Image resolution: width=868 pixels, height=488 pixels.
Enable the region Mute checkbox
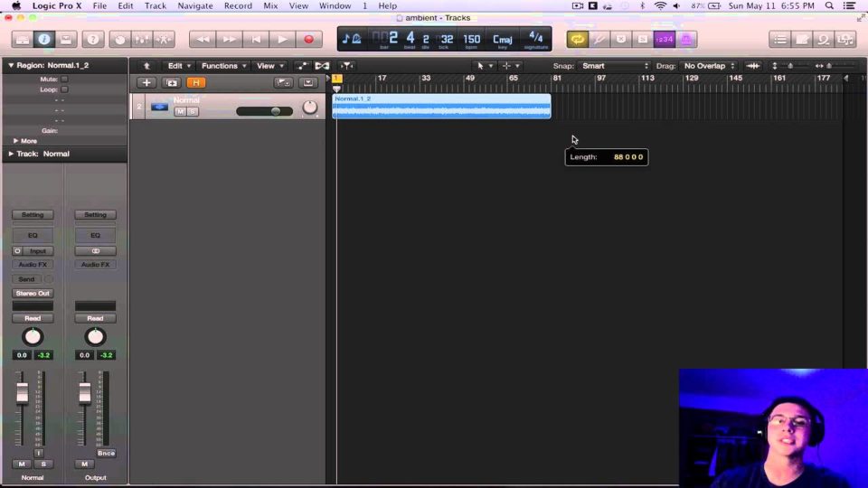pos(65,80)
